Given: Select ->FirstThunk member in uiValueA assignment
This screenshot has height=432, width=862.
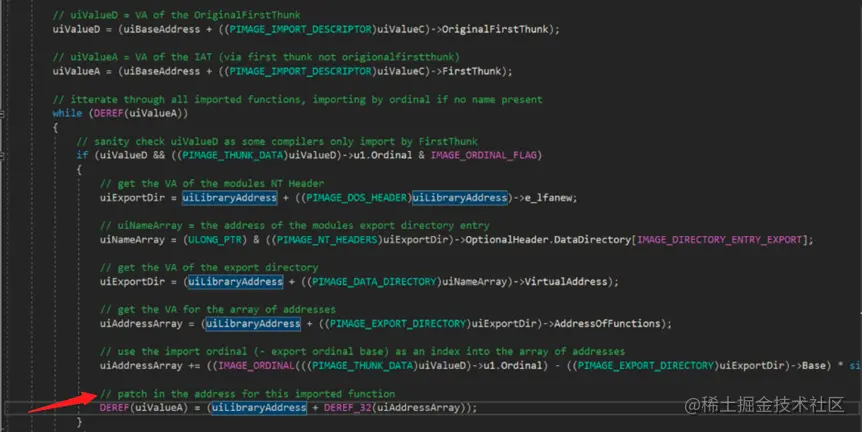Looking at the screenshot, I should coord(467,71).
